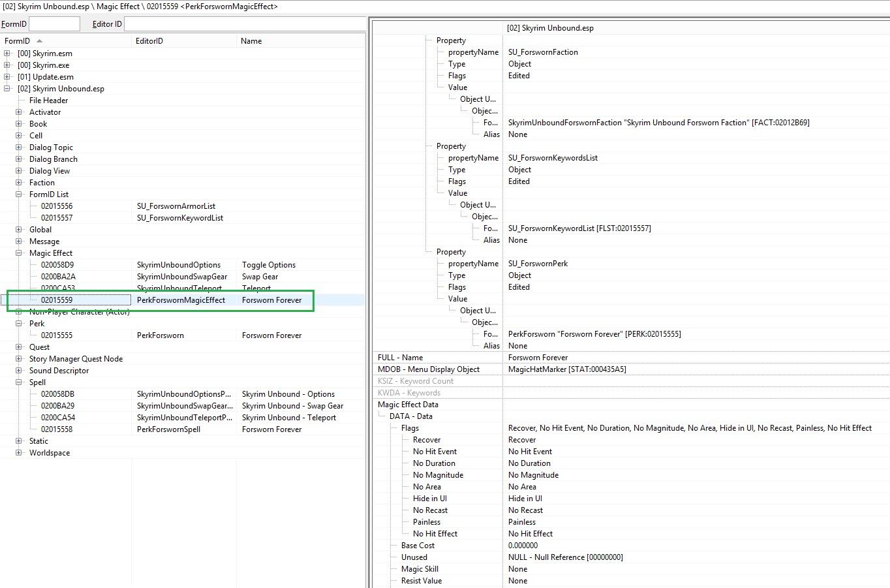The width and height of the screenshot is (890, 588).
Task: Select the SU_ForswornFaction propertyName value
Action: tap(543, 52)
